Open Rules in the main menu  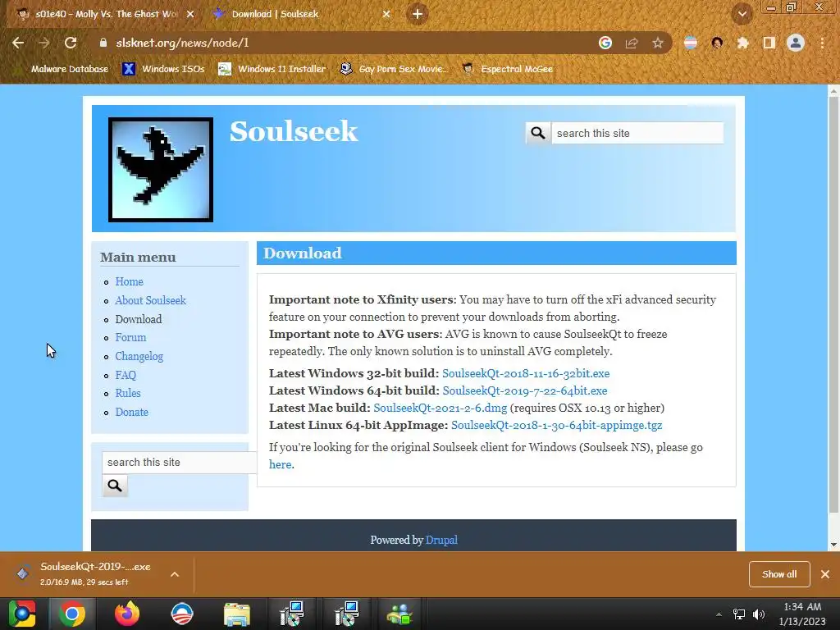128,393
